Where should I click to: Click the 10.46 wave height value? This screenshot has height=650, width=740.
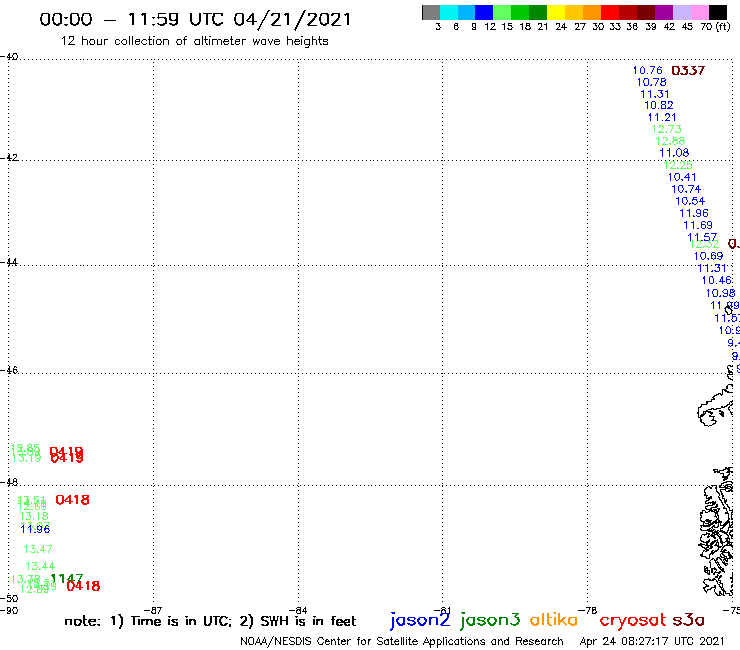point(716,280)
